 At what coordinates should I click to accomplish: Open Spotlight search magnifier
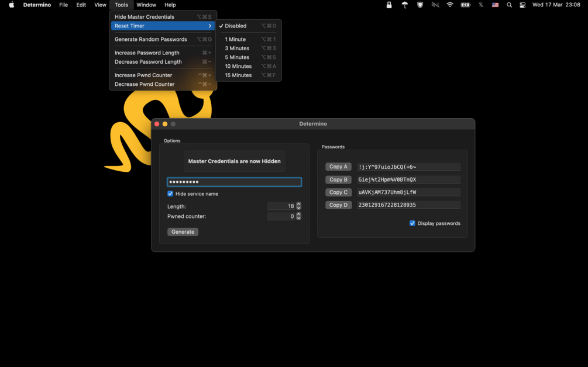click(509, 5)
